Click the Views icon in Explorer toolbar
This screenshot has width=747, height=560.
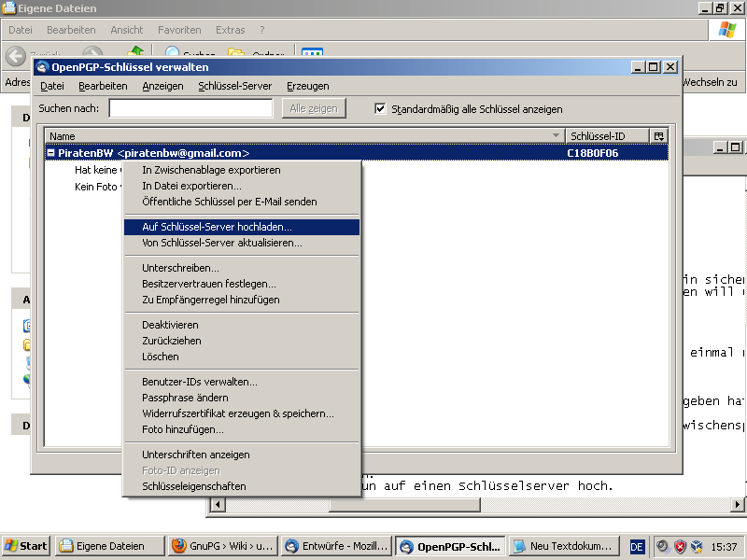[x=312, y=52]
